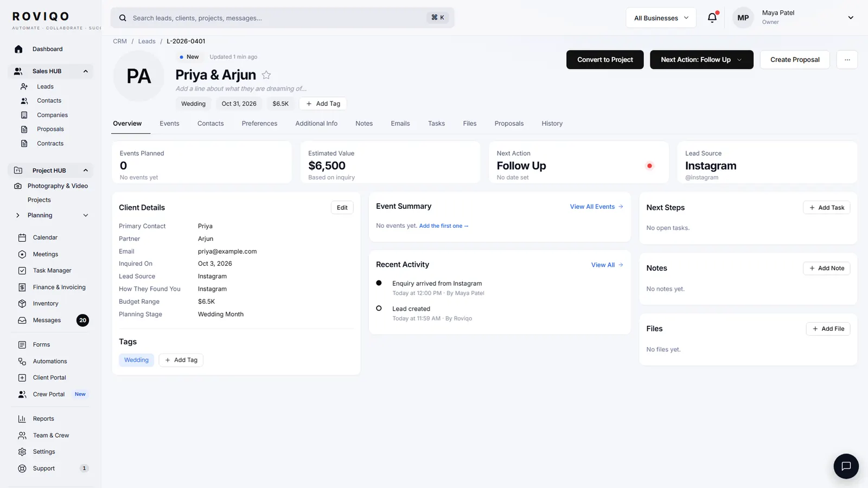Viewport: 868px width, 488px height.
Task: Edit Client Details
Action: pyautogui.click(x=342, y=208)
